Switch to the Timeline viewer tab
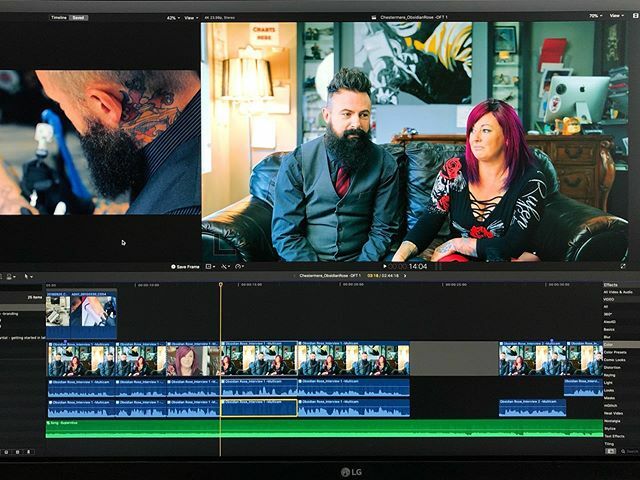The height and width of the screenshot is (480, 640). (x=59, y=18)
